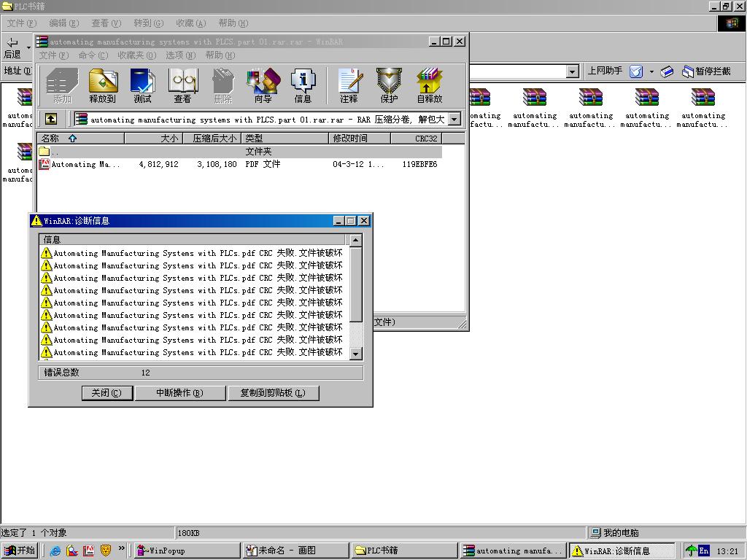Screen dimensions: 747x560
Task: Launch the 向导 (Wizard) tool
Action: click(x=263, y=86)
